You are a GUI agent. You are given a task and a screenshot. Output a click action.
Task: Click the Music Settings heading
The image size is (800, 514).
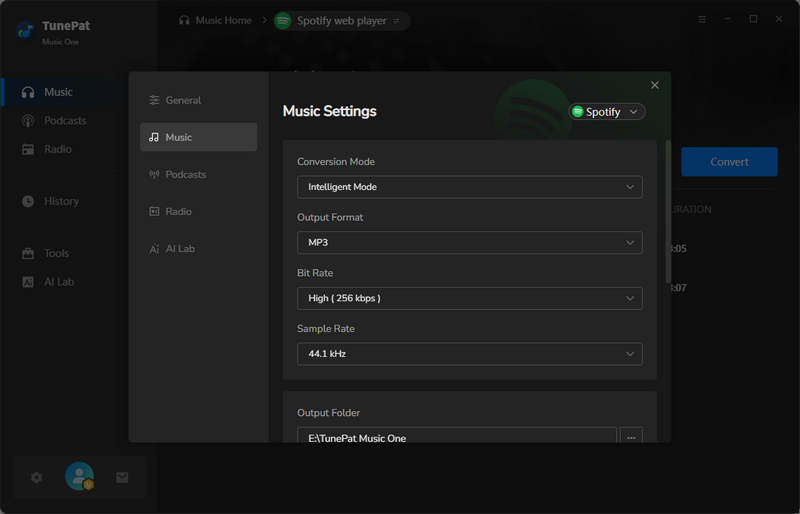[330, 111]
